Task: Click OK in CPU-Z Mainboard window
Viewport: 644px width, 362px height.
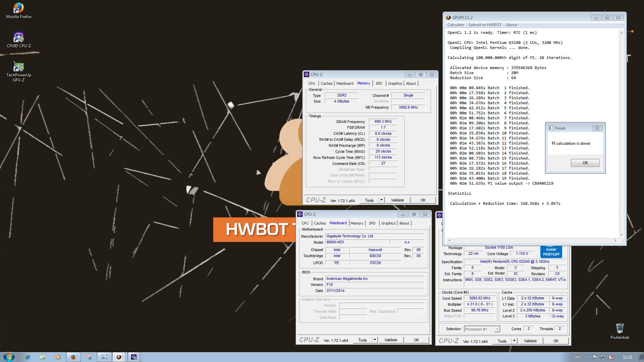Action: [416, 340]
